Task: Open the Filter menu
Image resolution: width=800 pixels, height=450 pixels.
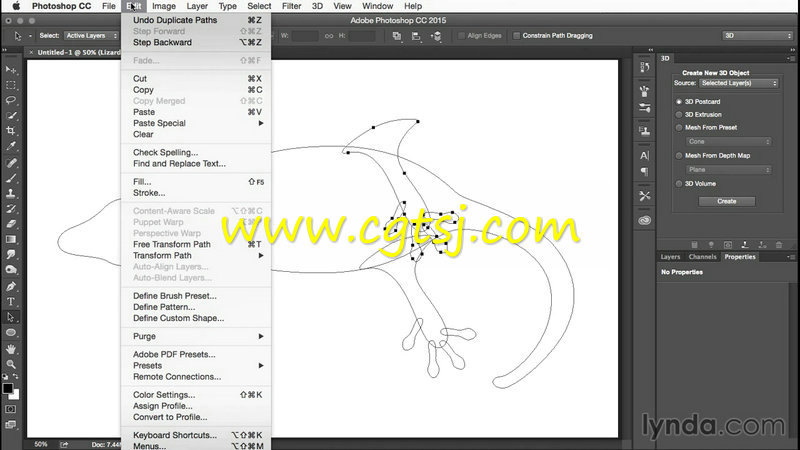Action: click(291, 6)
